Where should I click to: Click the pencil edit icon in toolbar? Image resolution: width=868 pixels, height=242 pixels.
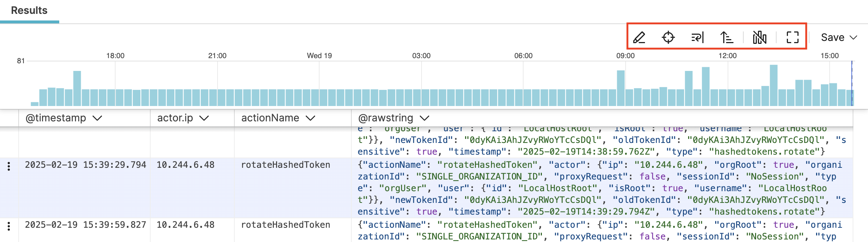click(x=639, y=37)
